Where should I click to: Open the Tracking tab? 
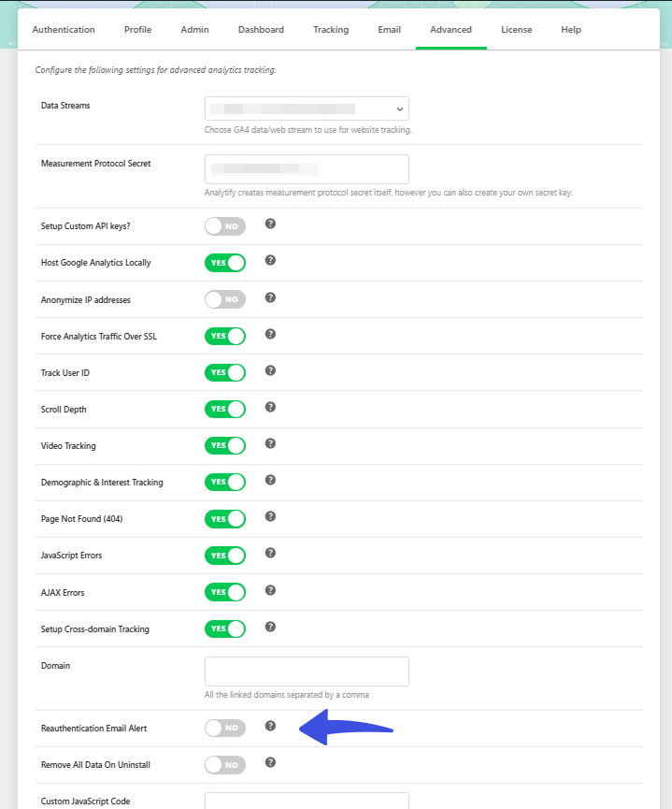[330, 29]
